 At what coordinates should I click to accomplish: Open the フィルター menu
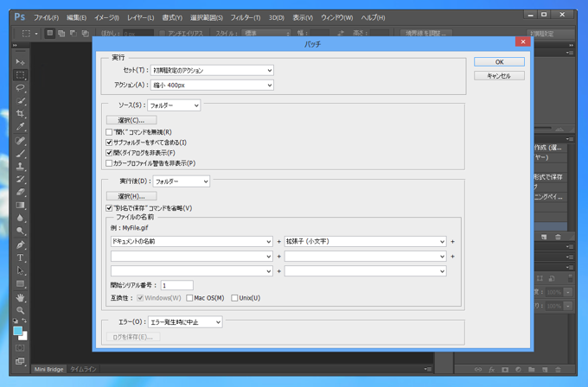click(246, 17)
